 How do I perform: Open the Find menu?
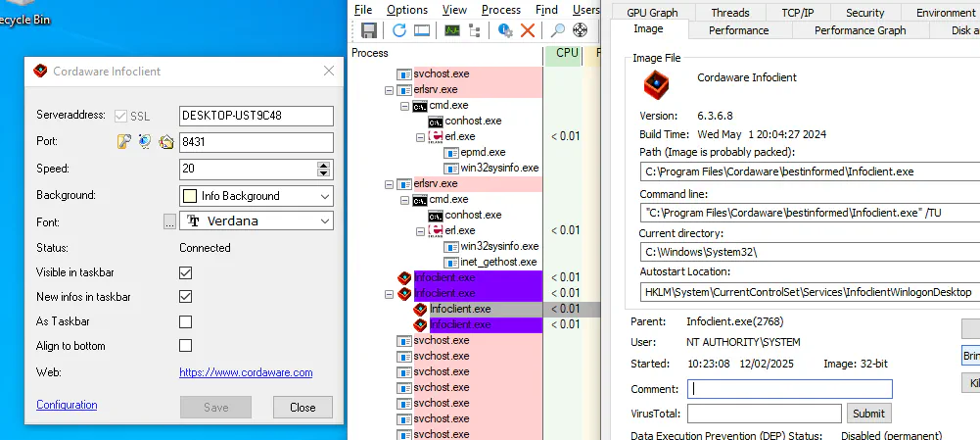tap(547, 10)
